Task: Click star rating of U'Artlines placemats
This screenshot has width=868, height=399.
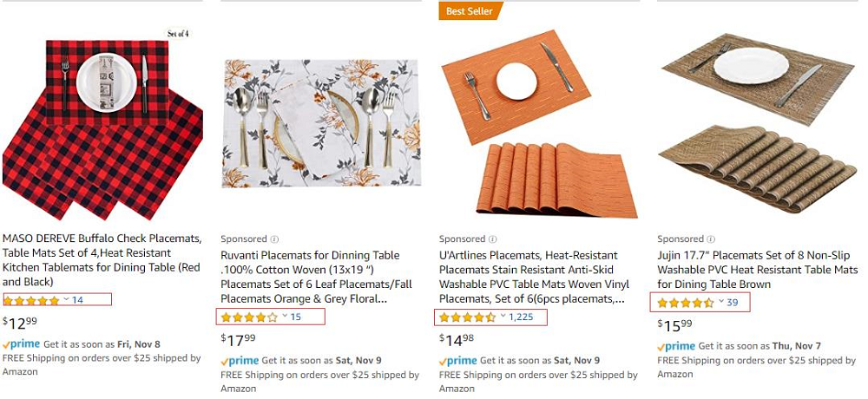Action: 467,317
